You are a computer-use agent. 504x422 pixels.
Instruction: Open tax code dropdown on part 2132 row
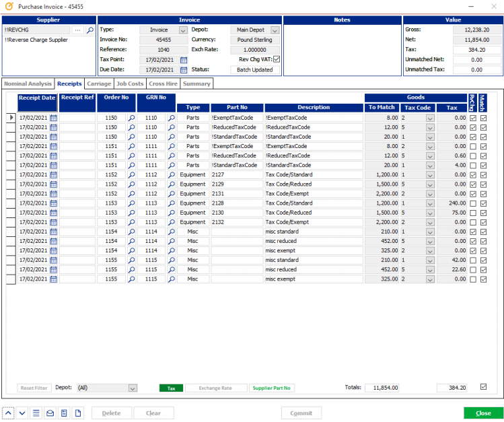pos(430,222)
